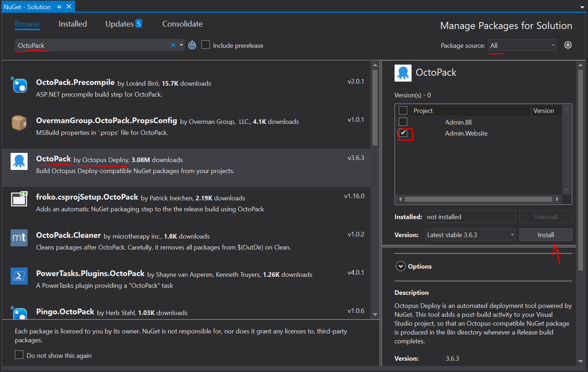Select the PowerTasks.Plugins.OctoPack PowerShell icon
588x372 pixels.
[19, 276]
